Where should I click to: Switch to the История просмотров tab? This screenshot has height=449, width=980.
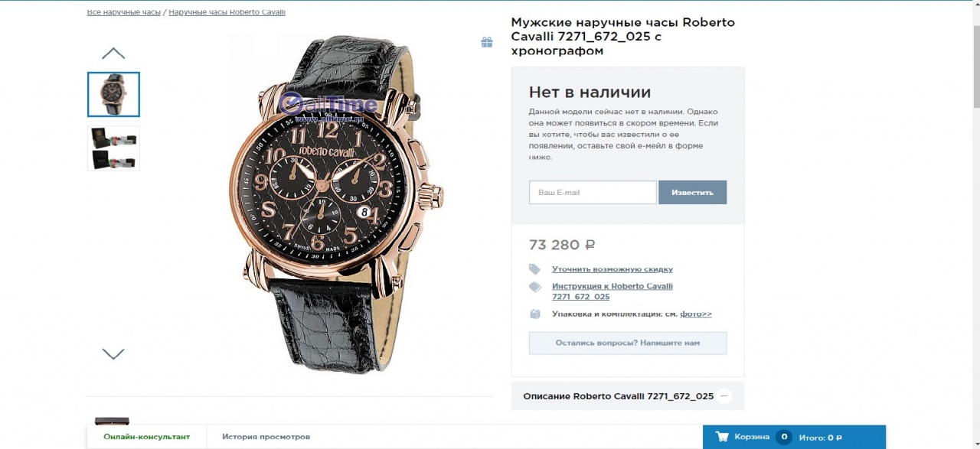pos(266,437)
